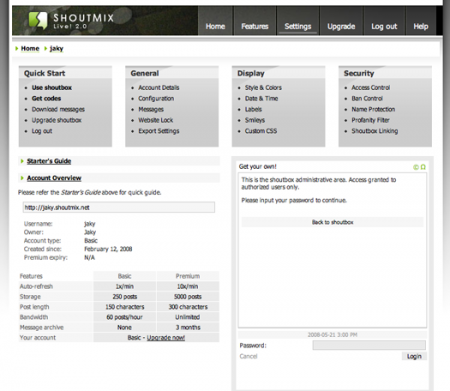Open the Date & Time link
The width and height of the screenshot is (450, 391).
click(261, 99)
